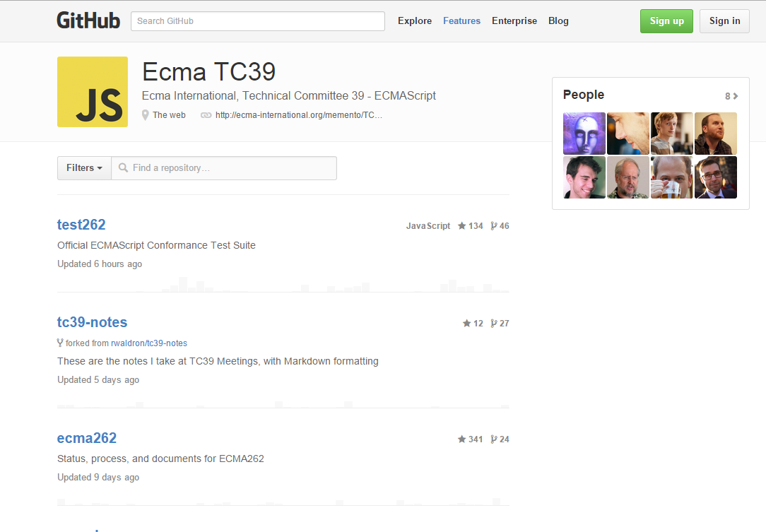Click 'Status, process, and documents for ECMA262' text

coord(160,459)
